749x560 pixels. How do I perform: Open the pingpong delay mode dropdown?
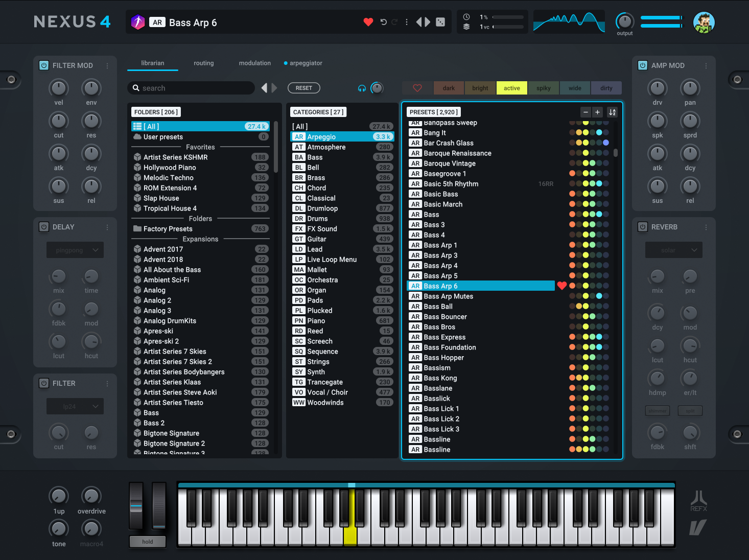click(75, 250)
